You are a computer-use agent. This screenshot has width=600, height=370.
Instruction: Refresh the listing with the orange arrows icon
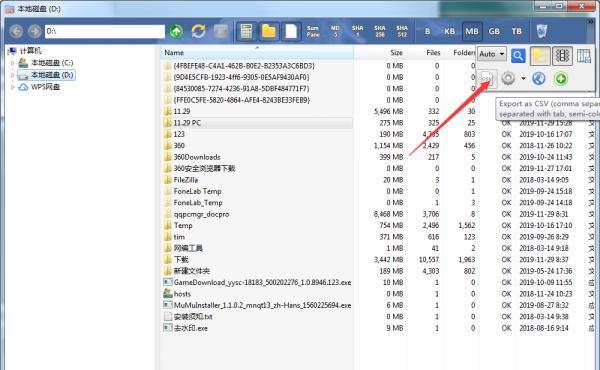tap(199, 31)
